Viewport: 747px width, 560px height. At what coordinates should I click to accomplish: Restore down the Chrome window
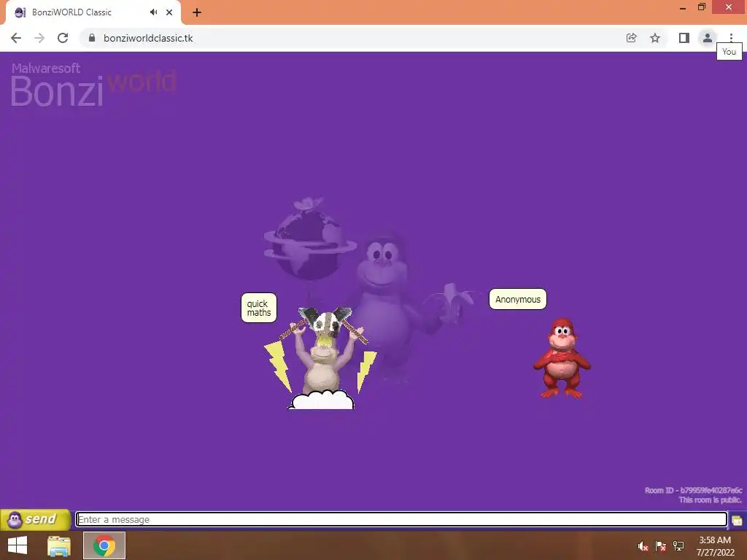point(702,7)
